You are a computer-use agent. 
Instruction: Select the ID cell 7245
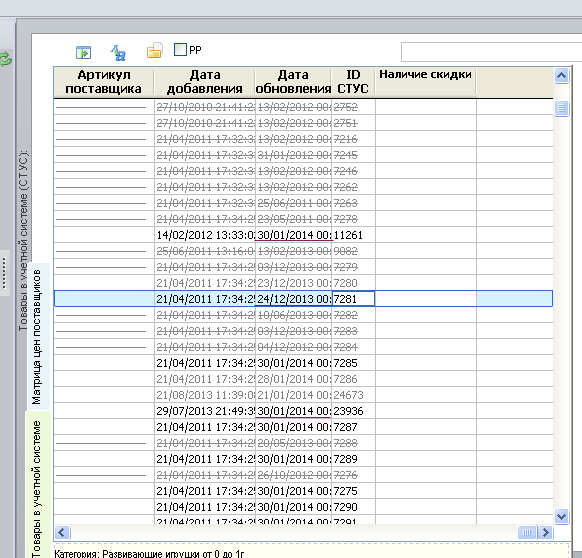tap(353, 155)
